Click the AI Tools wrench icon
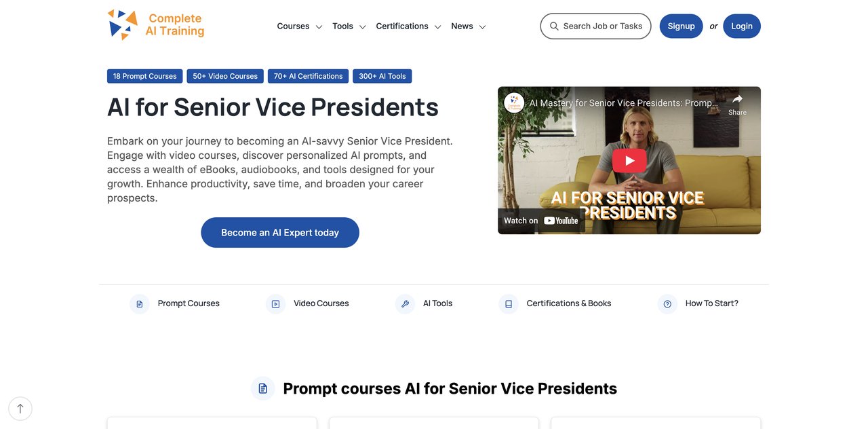The height and width of the screenshot is (429, 868). [405, 304]
